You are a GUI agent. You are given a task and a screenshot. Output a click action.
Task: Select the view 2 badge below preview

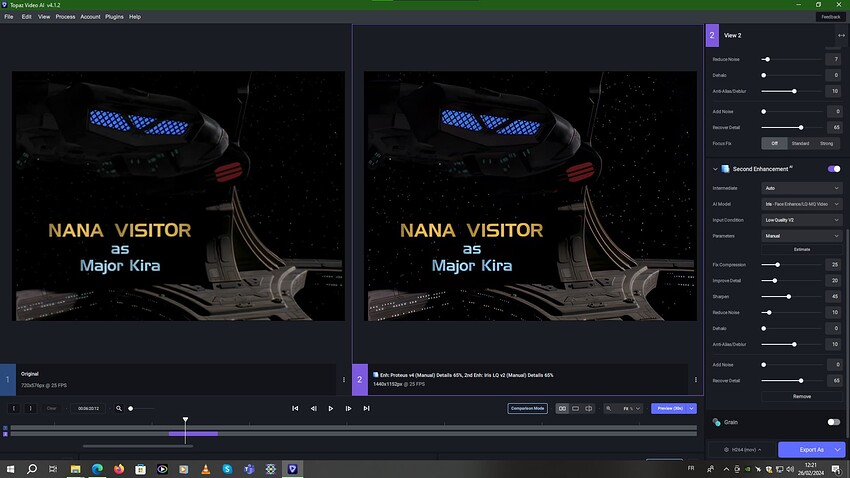click(x=359, y=379)
